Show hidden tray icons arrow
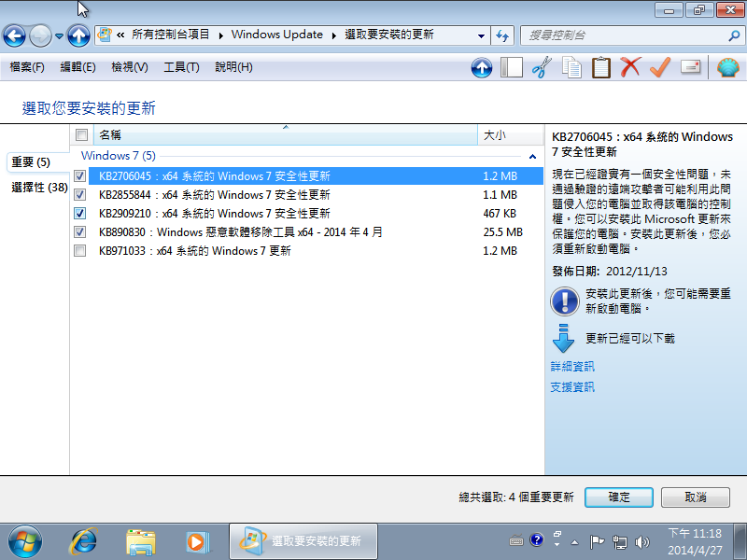Image resolution: width=747 pixels, height=560 pixels. 574,542
